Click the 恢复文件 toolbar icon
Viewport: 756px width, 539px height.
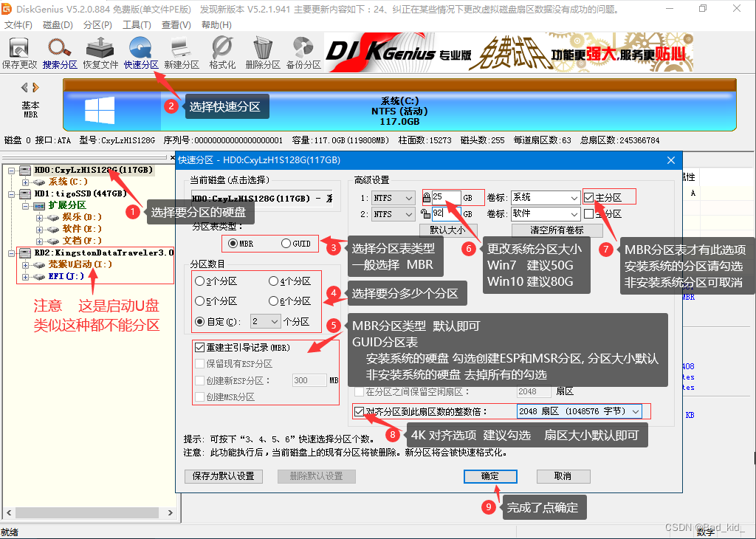100,53
